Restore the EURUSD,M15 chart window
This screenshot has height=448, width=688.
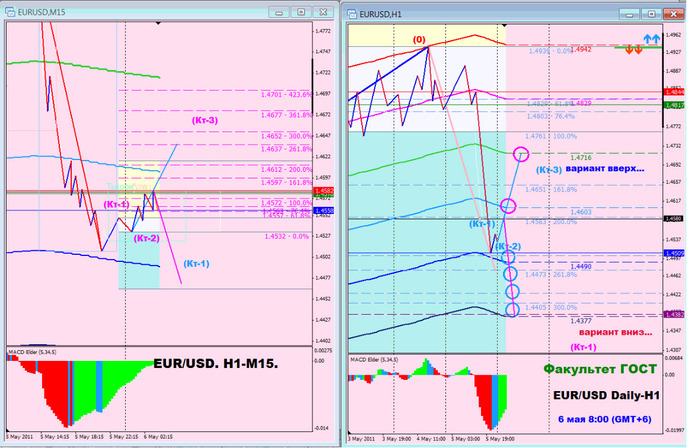pyautogui.click(x=301, y=12)
